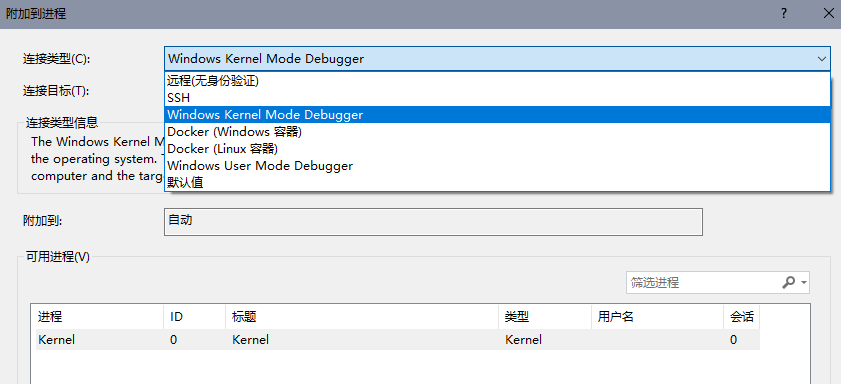Click the Kernel title cell in 标题 column
Viewport: 841px width, 384px height.
250,339
